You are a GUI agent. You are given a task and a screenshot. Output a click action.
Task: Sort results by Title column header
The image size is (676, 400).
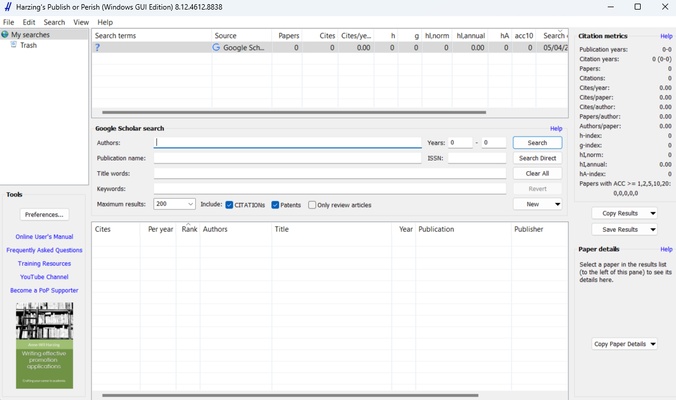332,229
